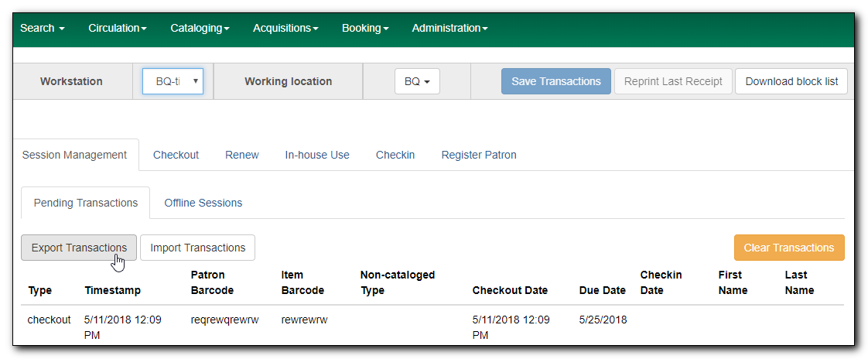Viewport: 868px width, 359px height.
Task: Expand the Cataloging menu
Action: click(x=200, y=28)
